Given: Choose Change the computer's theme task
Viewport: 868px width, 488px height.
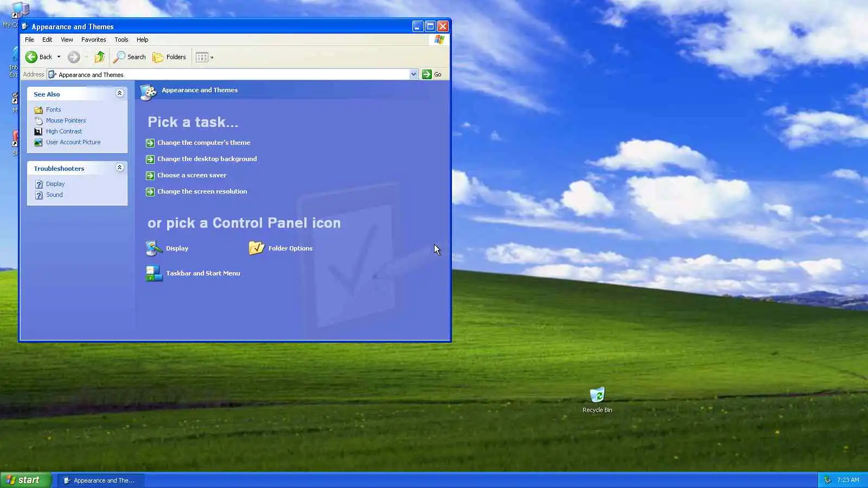Looking at the screenshot, I should click(198, 143).
